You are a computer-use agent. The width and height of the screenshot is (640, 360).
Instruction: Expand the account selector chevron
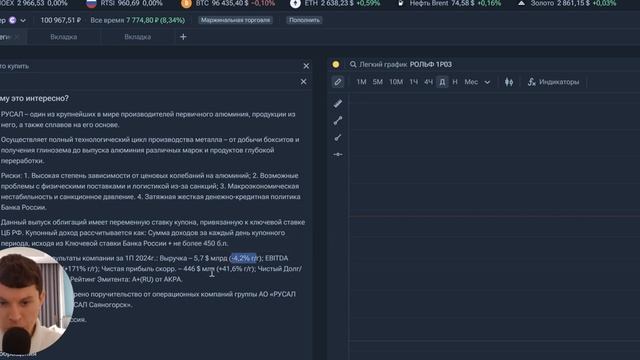tap(23, 20)
